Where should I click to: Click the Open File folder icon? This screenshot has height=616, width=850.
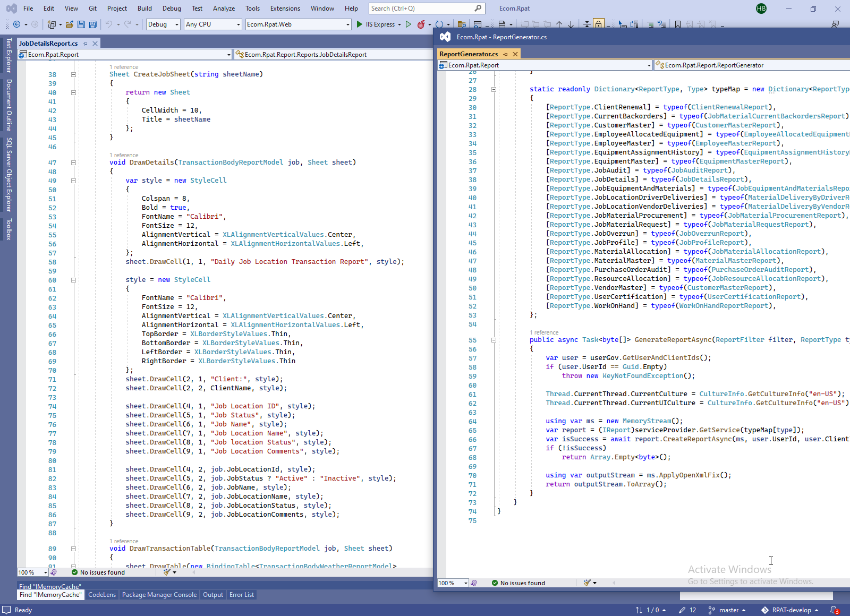pos(70,24)
